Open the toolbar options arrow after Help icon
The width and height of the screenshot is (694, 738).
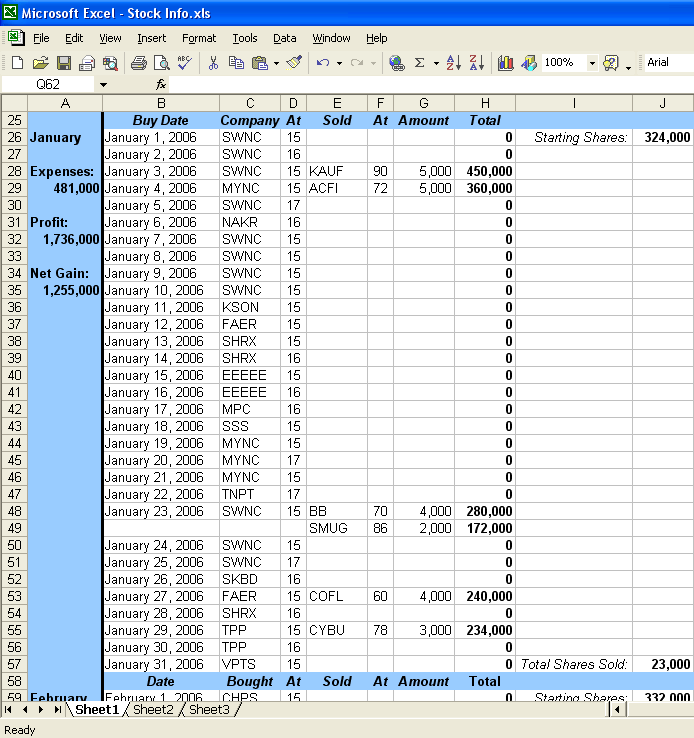coord(629,66)
